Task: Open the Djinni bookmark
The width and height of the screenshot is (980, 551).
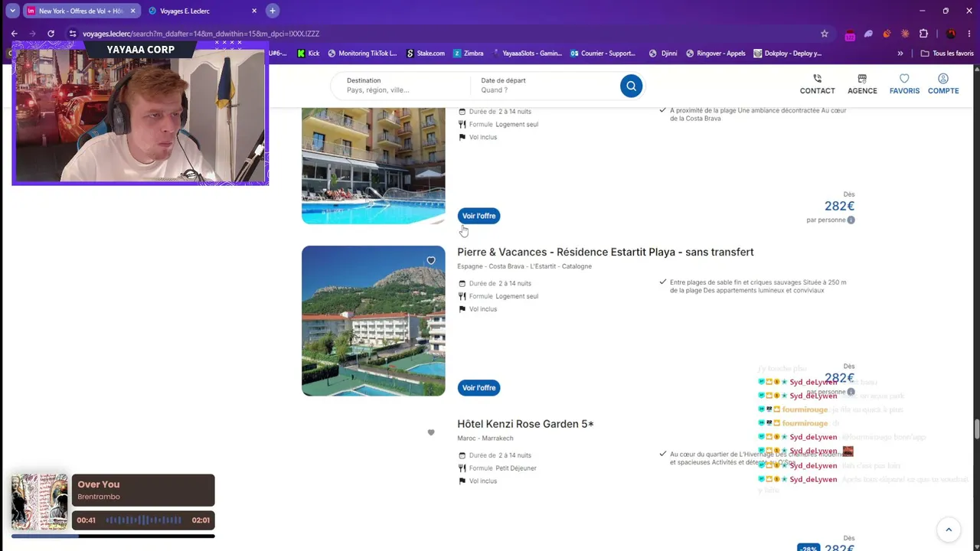Action: pos(663,54)
